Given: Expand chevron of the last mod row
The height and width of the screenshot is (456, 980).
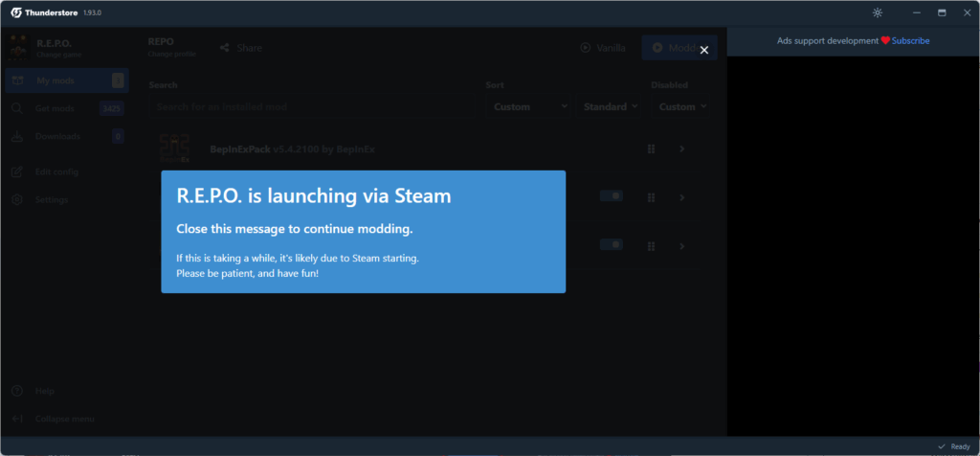Looking at the screenshot, I should tap(681, 246).
